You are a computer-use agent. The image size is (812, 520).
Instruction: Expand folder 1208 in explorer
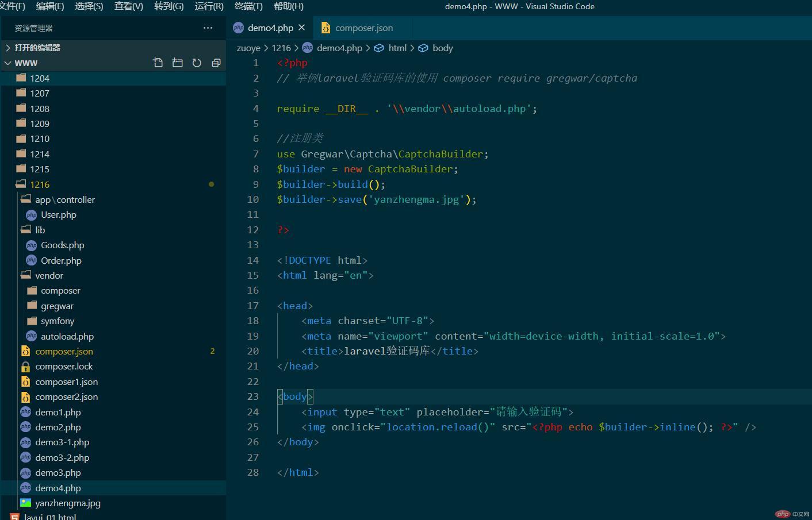pyautogui.click(x=113, y=109)
